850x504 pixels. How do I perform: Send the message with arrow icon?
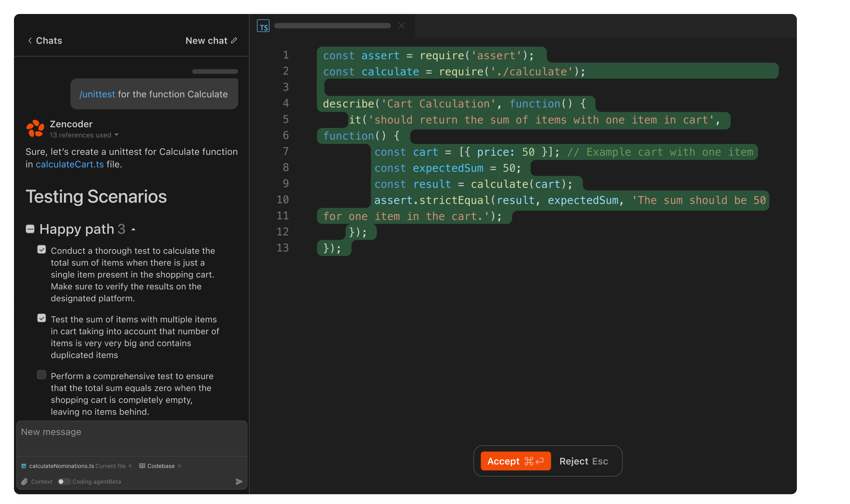(239, 482)
